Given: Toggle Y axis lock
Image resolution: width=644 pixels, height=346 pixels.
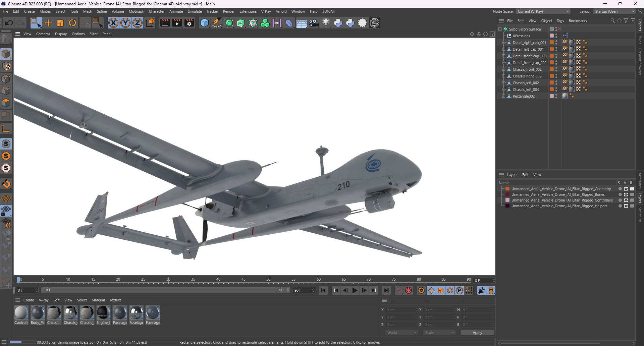Looking at the screenshot, I should pos(125,23).
